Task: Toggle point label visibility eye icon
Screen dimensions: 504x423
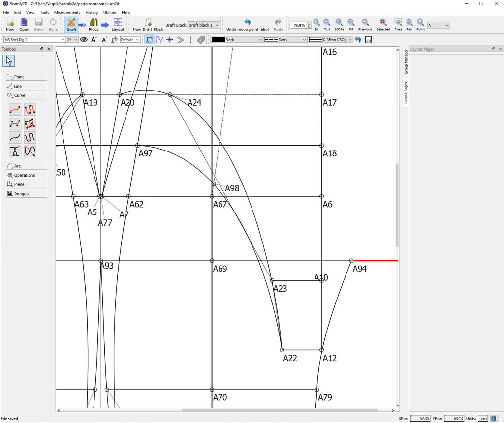Action: pos(84,40)
